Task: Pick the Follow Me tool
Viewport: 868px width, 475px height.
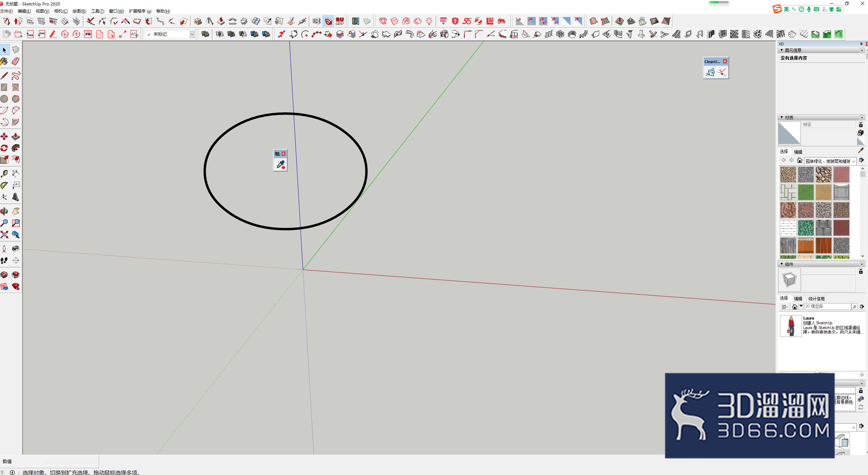Action: [x=16, y=148]
